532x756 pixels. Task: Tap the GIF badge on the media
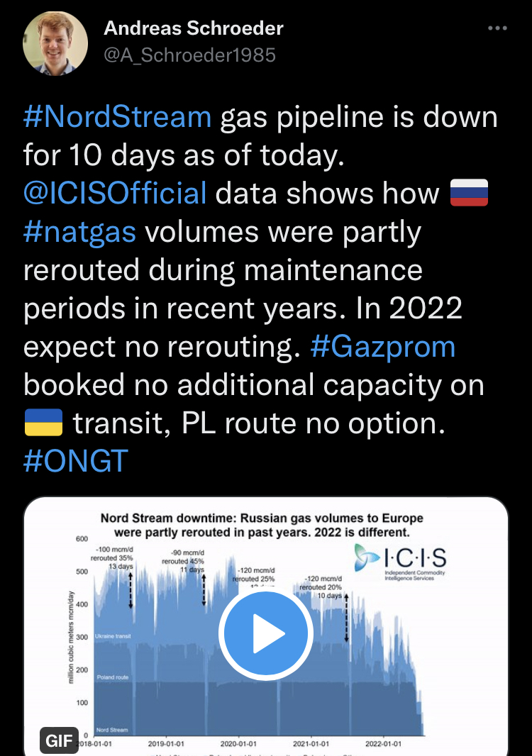(x=57, y=740)
